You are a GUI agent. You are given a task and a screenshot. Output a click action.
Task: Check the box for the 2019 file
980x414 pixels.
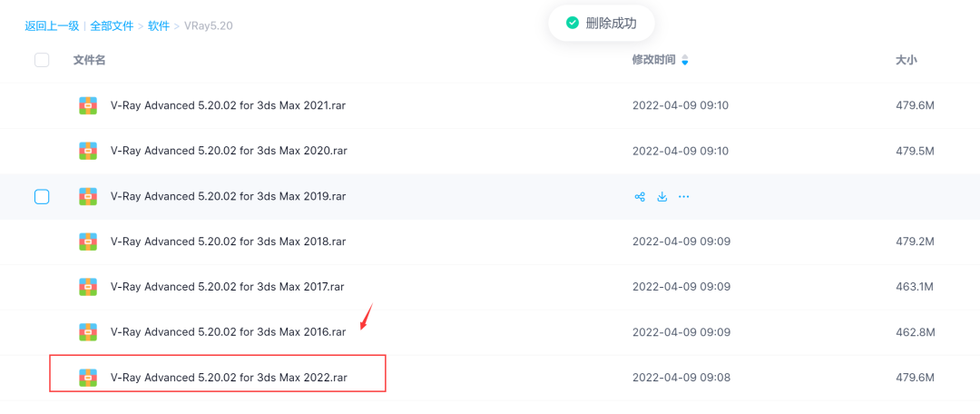[x=42, y=196]
